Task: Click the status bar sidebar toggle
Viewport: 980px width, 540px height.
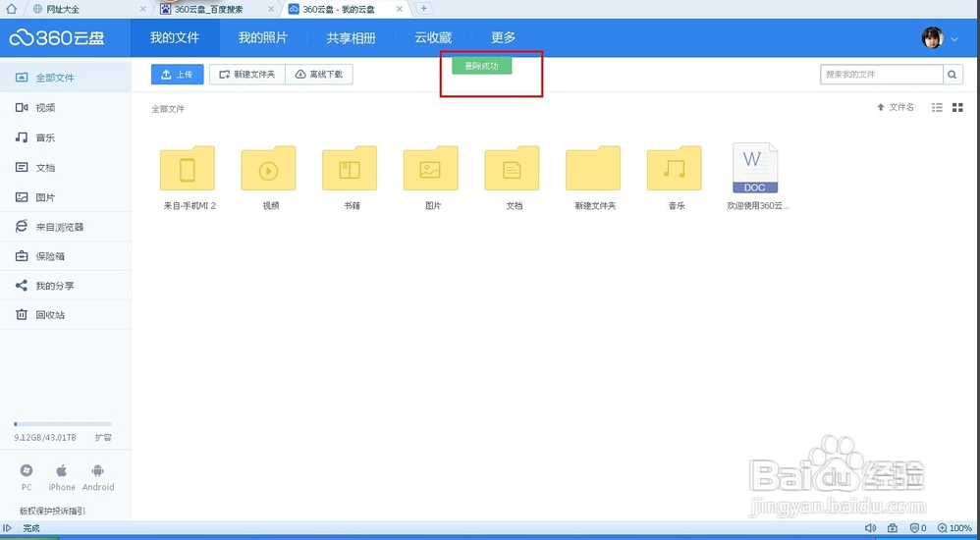Action: (x=8, y=528)
